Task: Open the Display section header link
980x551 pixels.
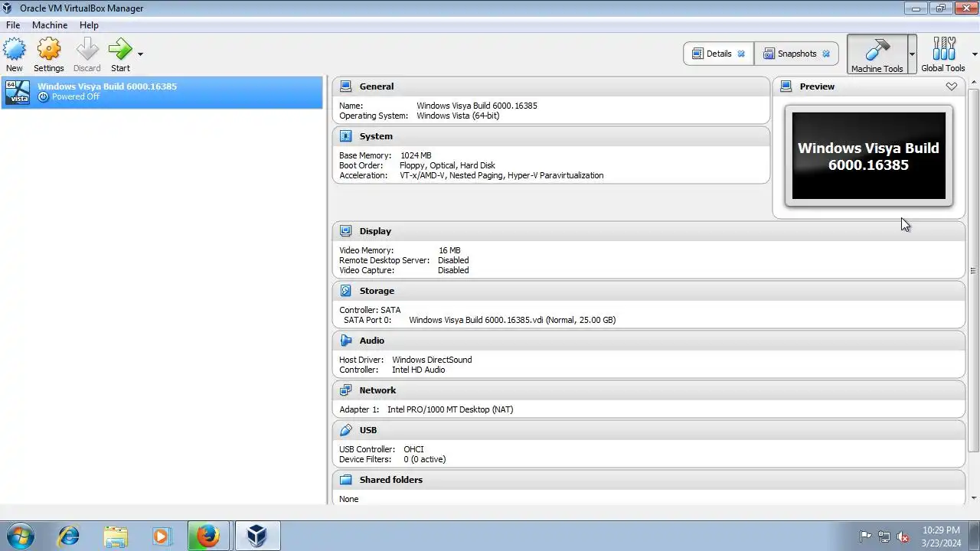Action: coord(375,231)
